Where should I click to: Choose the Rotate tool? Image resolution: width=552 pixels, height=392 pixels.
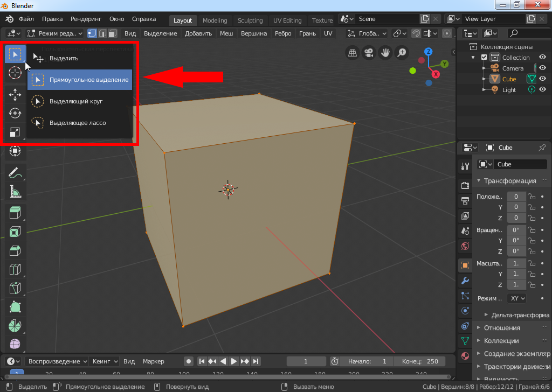pos(15,114)
